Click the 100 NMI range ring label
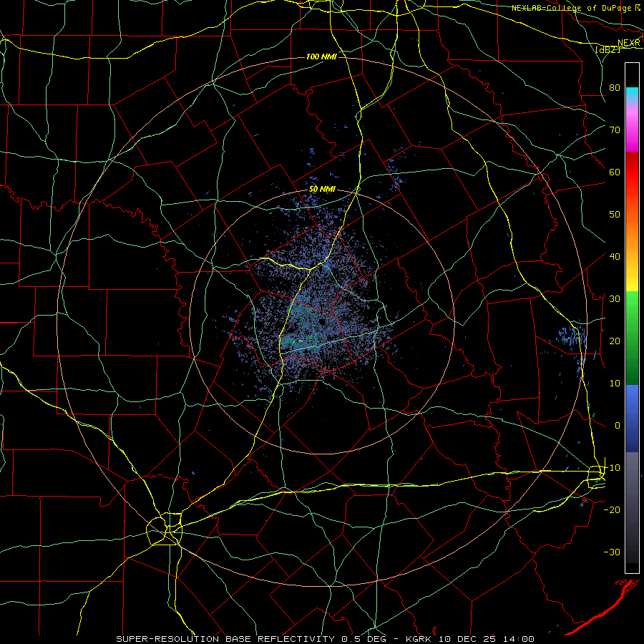The width and height of the screenshot is (644, 644). coord(321,57)
